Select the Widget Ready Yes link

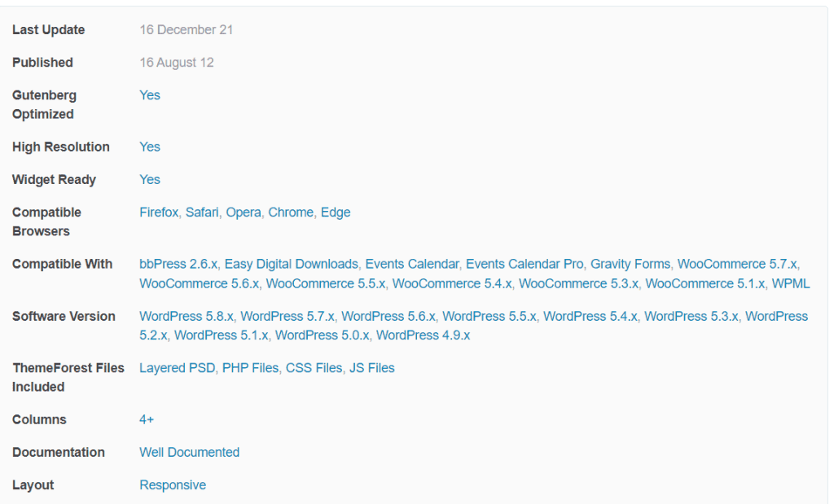coord(150,180)
